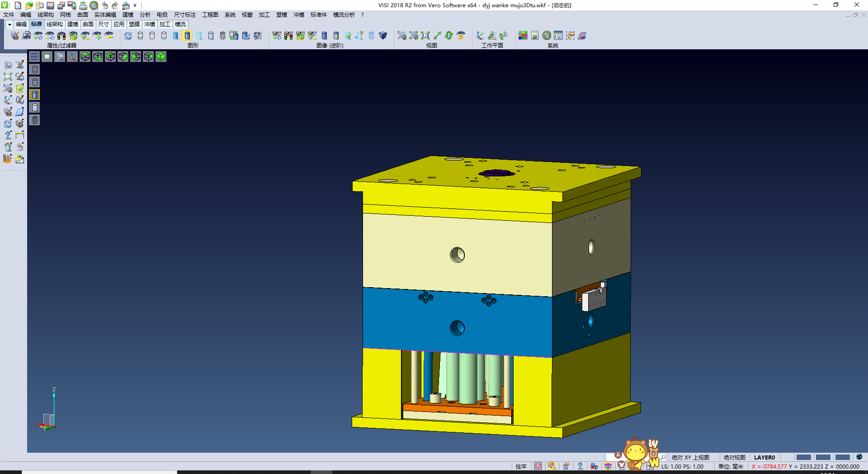The width and height of the screenshot is (868, 474).
Task: Click the 绝对视图 button in status bar
Action: point(734,457)
